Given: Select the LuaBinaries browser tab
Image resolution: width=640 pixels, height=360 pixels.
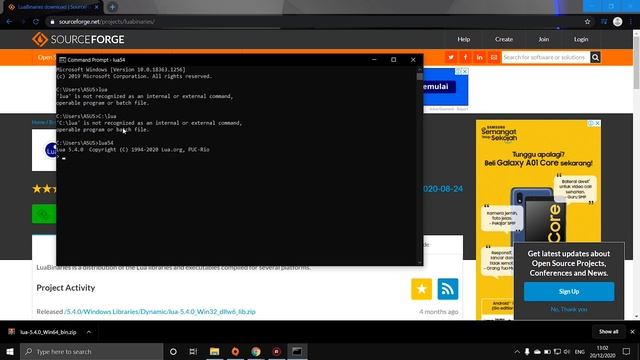Looking at the screenshot, I should [x=53, y=7].
